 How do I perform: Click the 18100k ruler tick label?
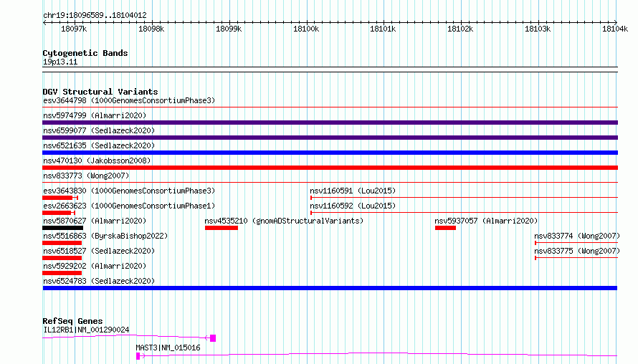pos(306,29)
